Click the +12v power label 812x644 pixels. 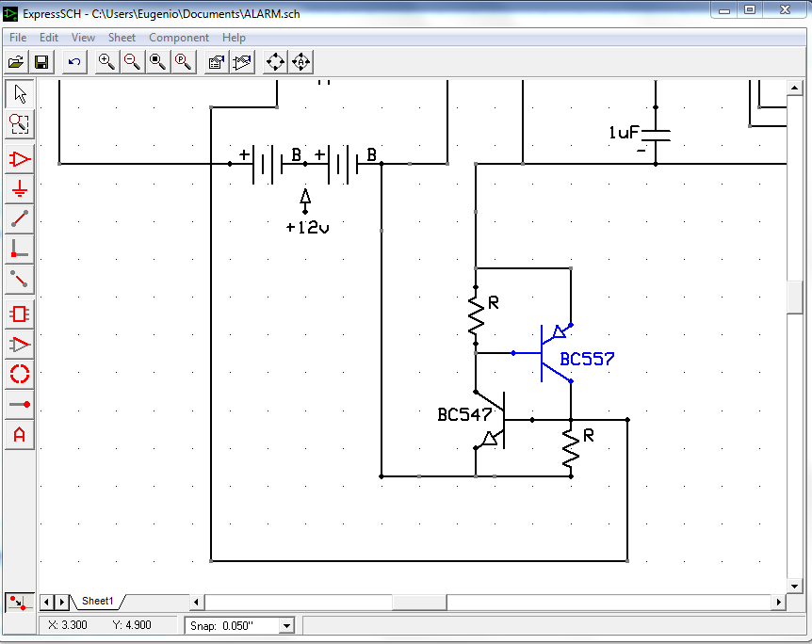308,227
